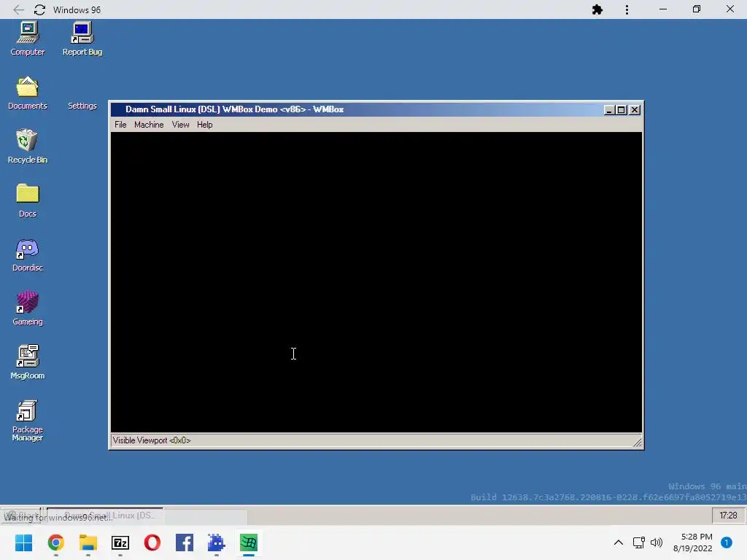Open the extensions puzzle icon

click(597, 9)
